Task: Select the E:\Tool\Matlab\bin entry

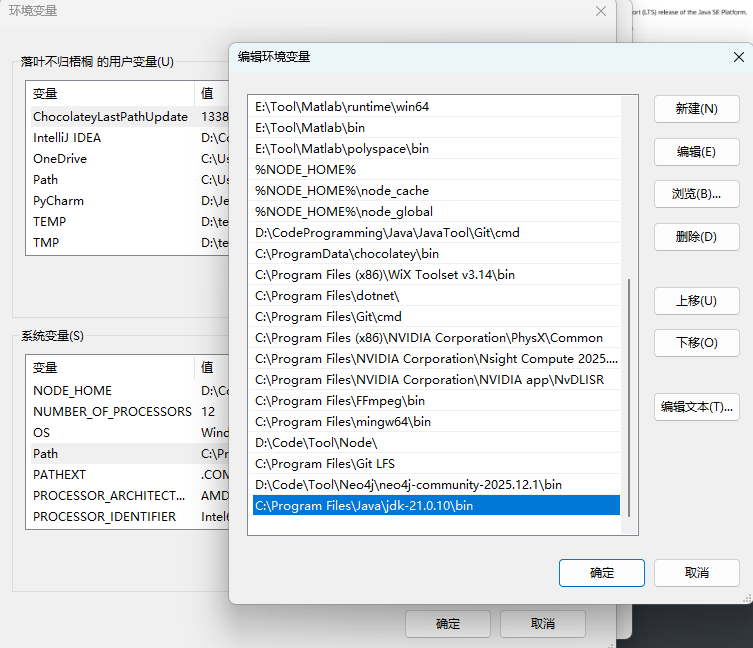Action: pos(310,128)
